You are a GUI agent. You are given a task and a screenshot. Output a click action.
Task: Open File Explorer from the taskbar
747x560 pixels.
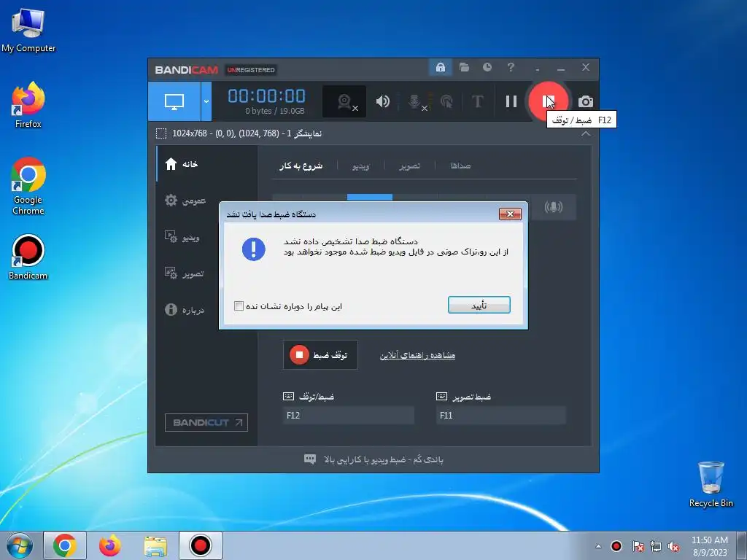[x=155, y=545]
